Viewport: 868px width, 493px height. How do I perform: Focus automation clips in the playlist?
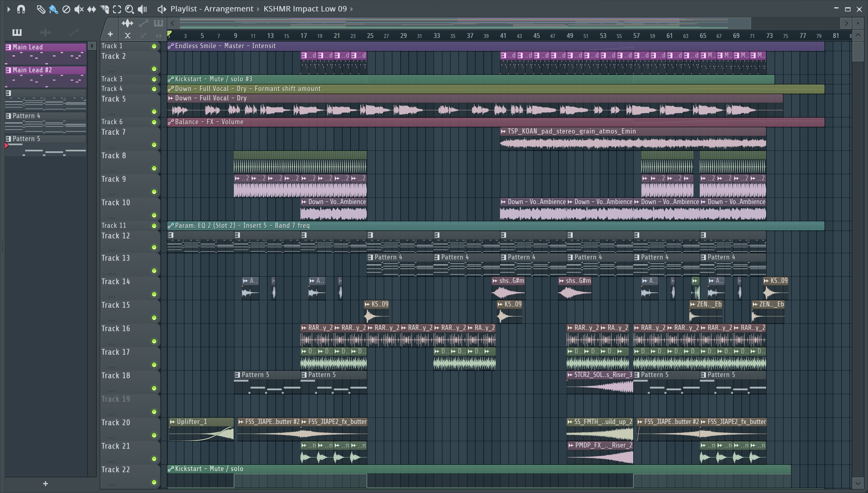pos(143,23)
